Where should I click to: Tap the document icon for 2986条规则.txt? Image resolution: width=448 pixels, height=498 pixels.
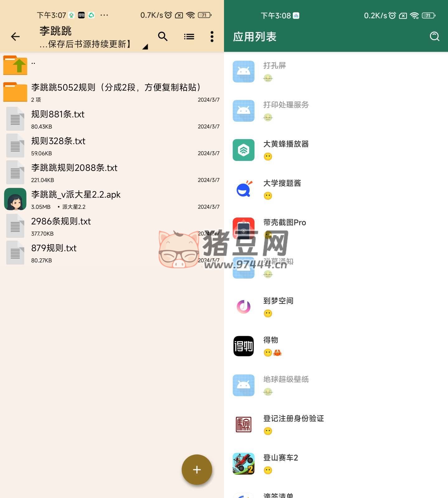(x=15, y=226)
